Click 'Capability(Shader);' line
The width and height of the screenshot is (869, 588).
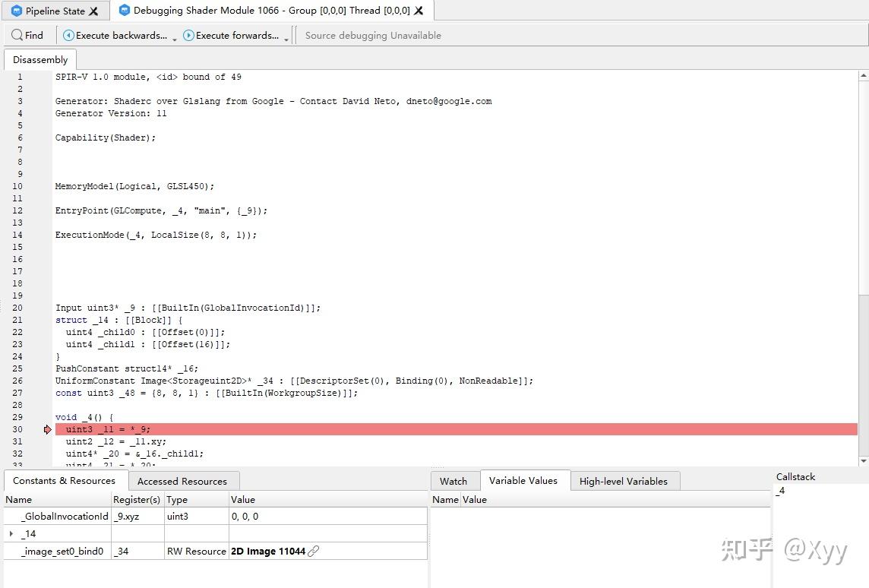coord(106,138)
